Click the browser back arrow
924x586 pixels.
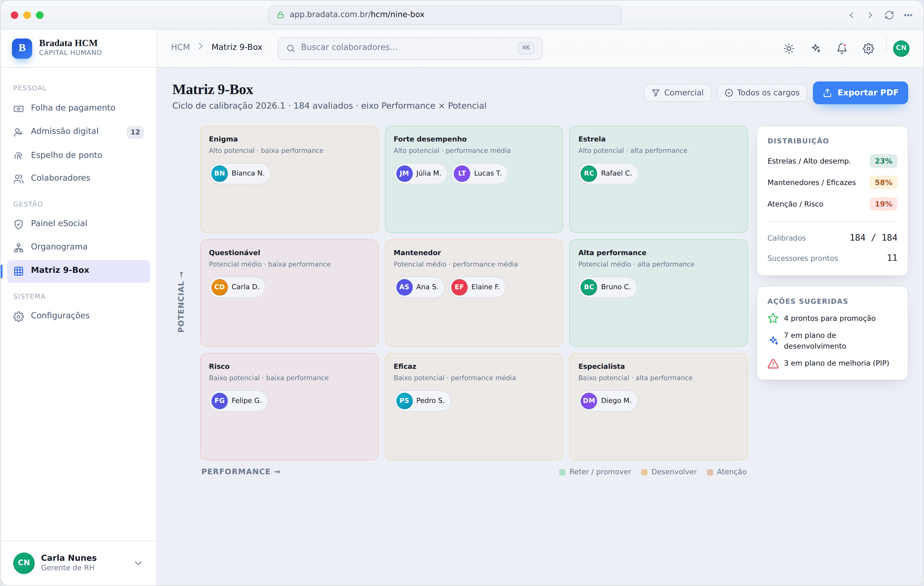point(851,15)
